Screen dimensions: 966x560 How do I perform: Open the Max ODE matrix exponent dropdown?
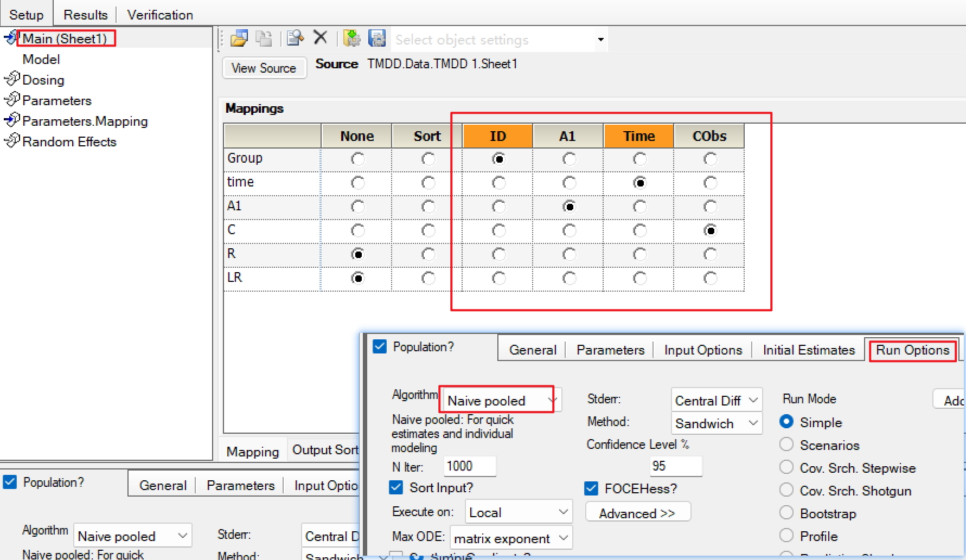pyautogui.click(x=511, y=538)
